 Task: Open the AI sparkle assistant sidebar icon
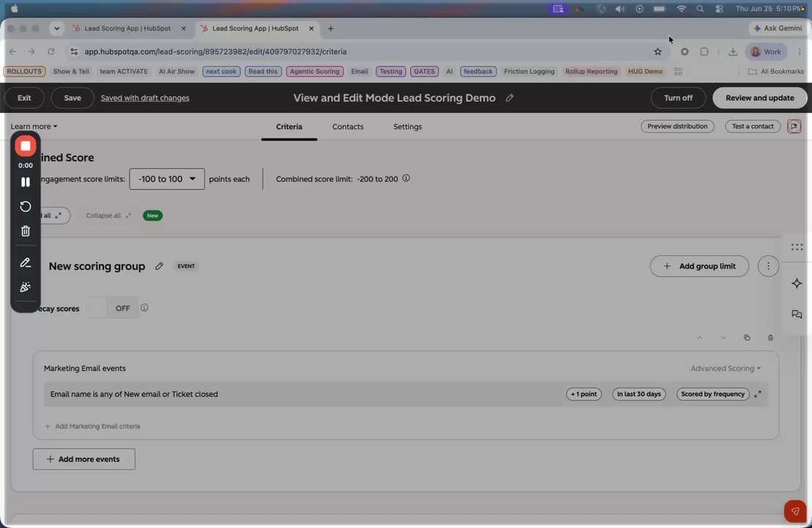797,283
